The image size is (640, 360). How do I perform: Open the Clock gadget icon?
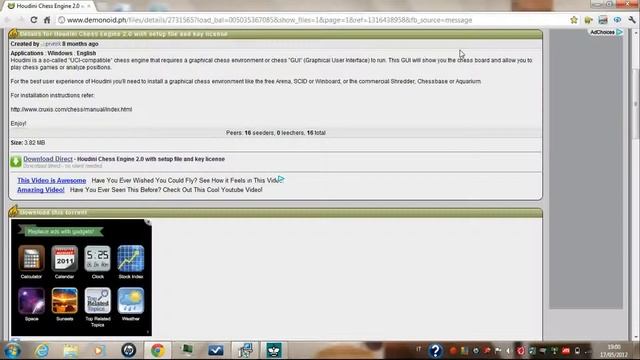(98, 258)
